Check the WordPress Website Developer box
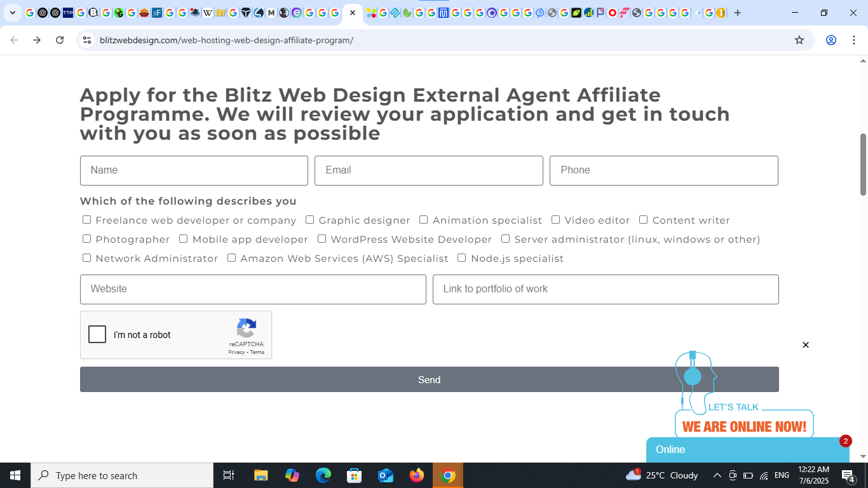Viewport: 868px width, 488px height. pos(322,239)
